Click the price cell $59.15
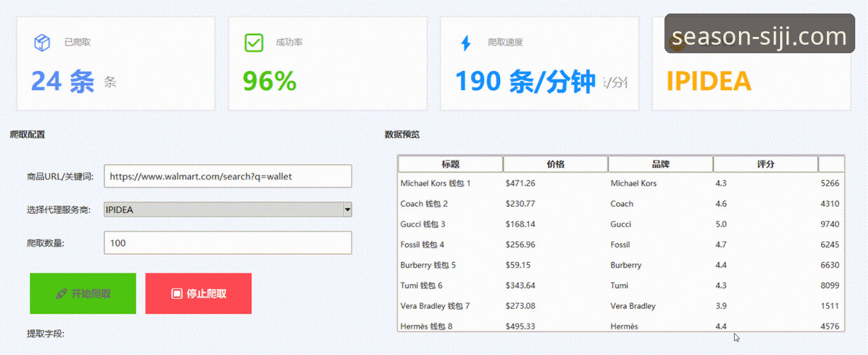The width and height of the screenshot is (868, 355). coord(518,265)
